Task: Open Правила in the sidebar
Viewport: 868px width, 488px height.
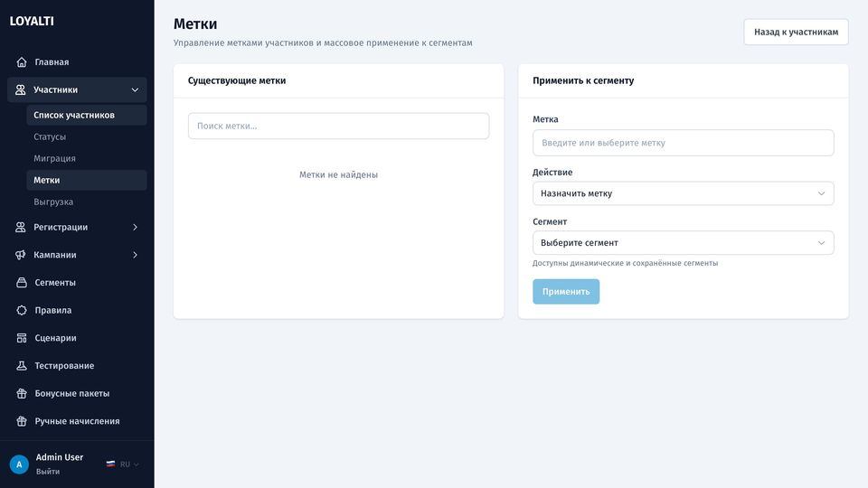Action: pos(77,310)
